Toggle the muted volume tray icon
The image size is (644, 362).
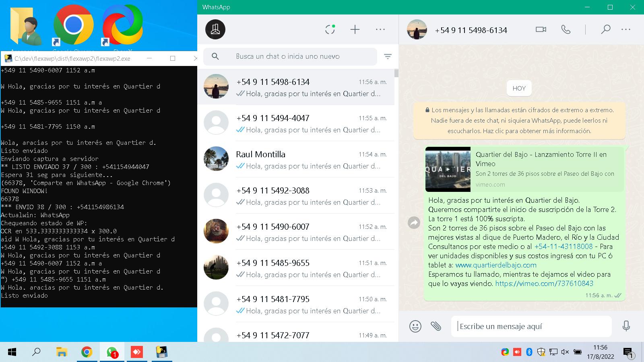tap(565, 352)
